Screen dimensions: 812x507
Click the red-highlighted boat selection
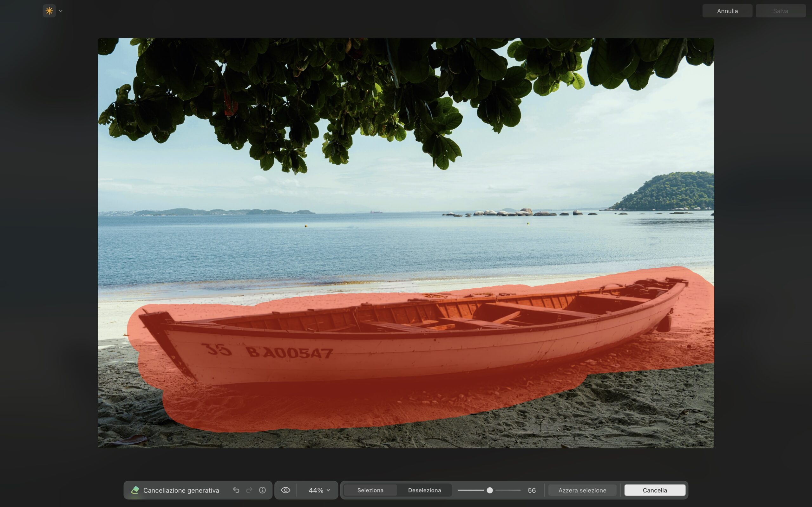click(x=403, y=352)
